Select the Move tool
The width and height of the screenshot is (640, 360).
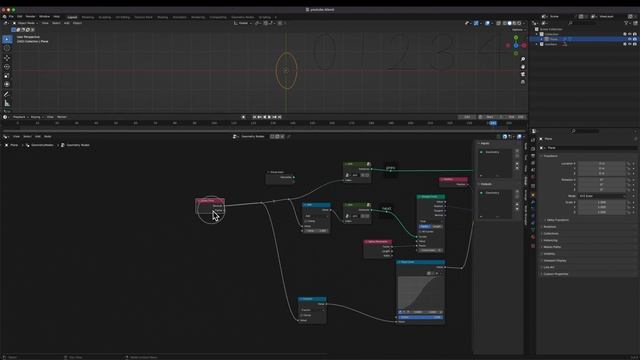tap(7, 58)
